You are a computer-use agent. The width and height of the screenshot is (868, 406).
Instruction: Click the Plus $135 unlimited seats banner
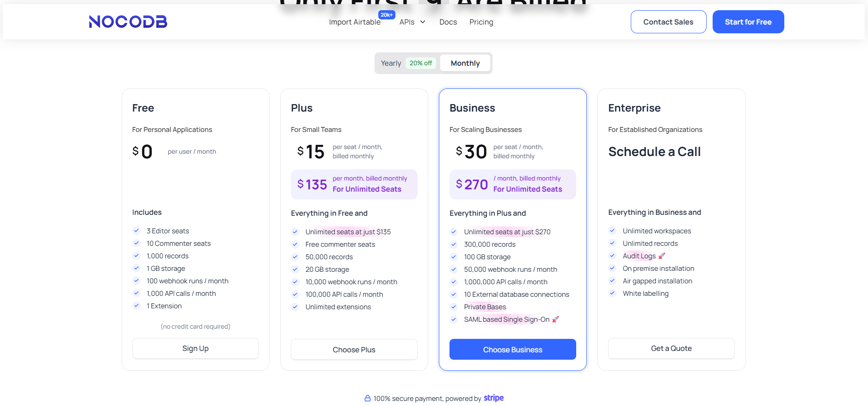pyautogui.click(x=354, y=184)
